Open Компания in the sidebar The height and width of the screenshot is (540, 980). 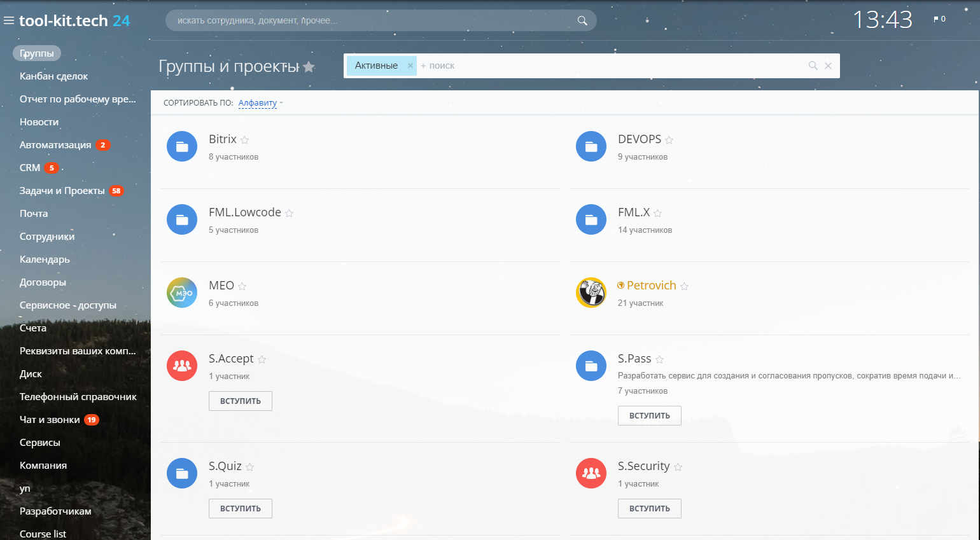pyautogui.click(x=43, y=466)
